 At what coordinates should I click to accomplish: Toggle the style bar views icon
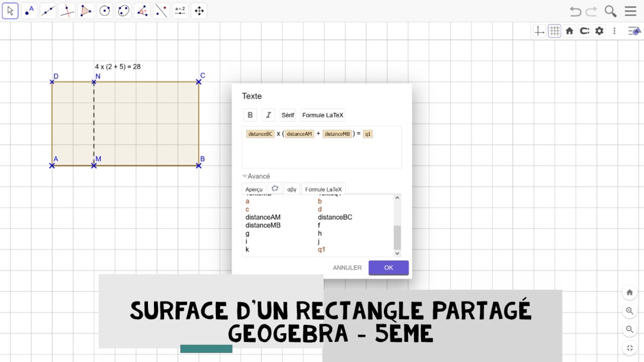click(633, 31)
